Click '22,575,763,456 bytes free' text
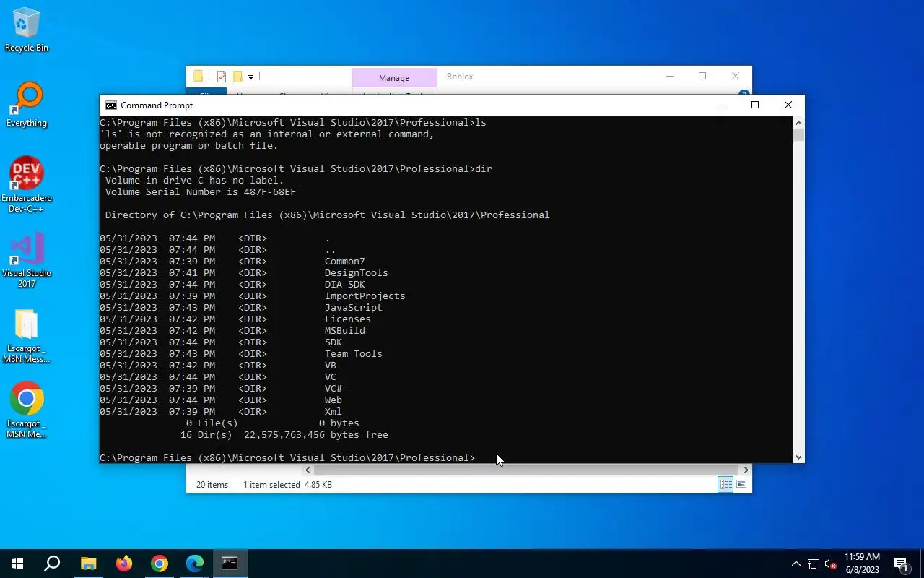Image resolution: width=924 pixels, height=578 pixels. pos(316,435)
